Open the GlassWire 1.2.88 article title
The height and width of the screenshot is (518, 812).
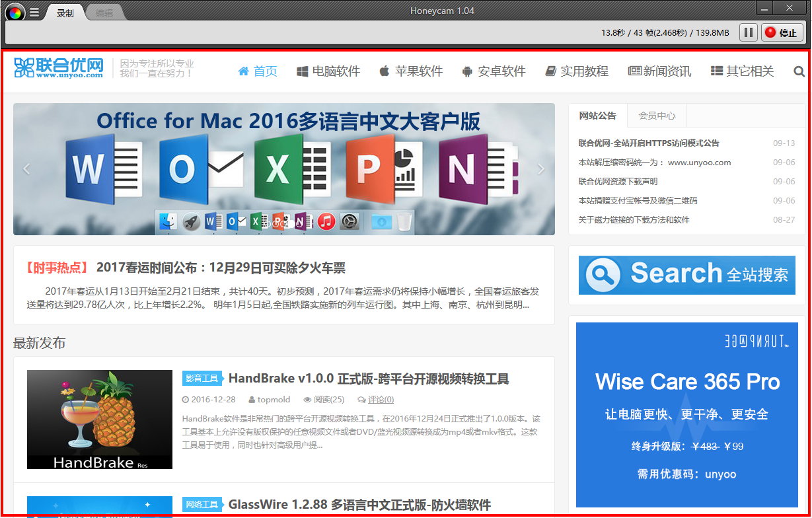[359, 505]
